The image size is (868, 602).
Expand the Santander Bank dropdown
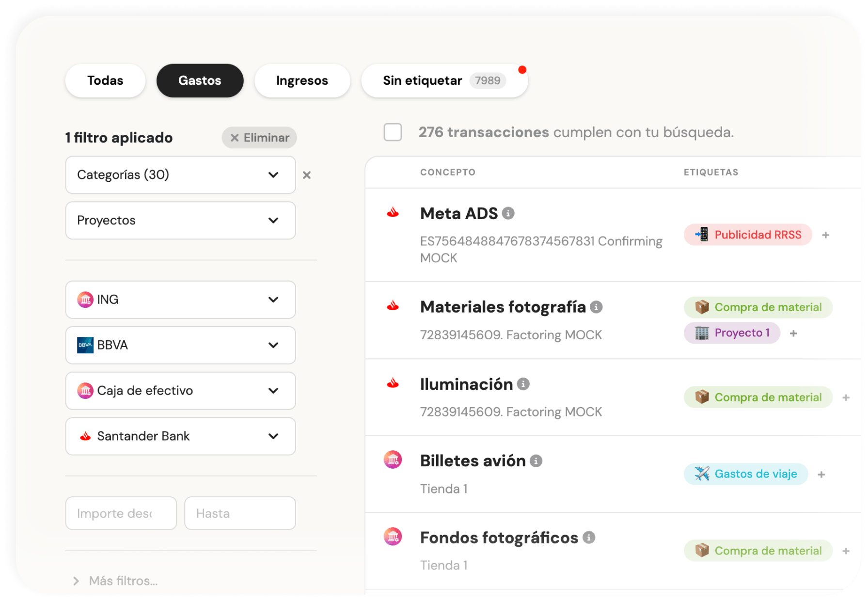[x=180, y=436]
